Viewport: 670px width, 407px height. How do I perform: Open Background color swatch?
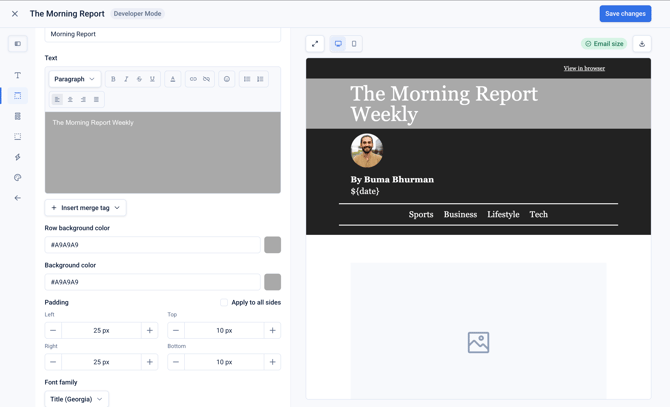point(273,282)
